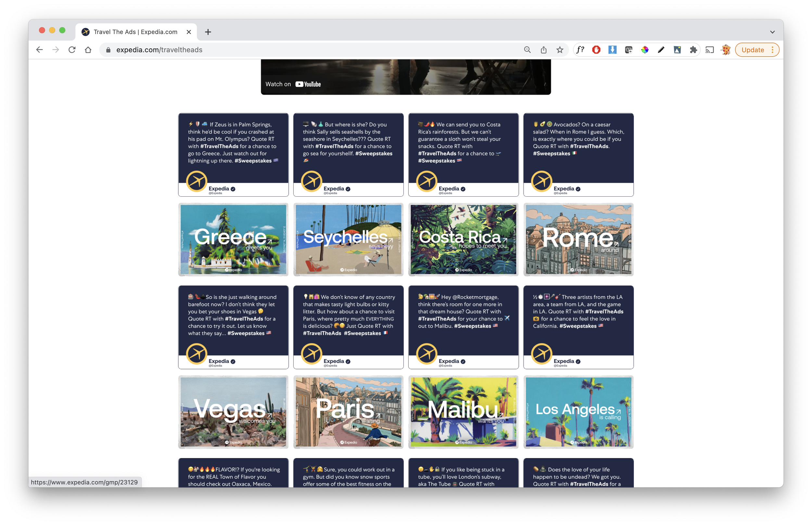
Task: Click Expedia name under Costa Rica tweet
Action: (449, 189)
